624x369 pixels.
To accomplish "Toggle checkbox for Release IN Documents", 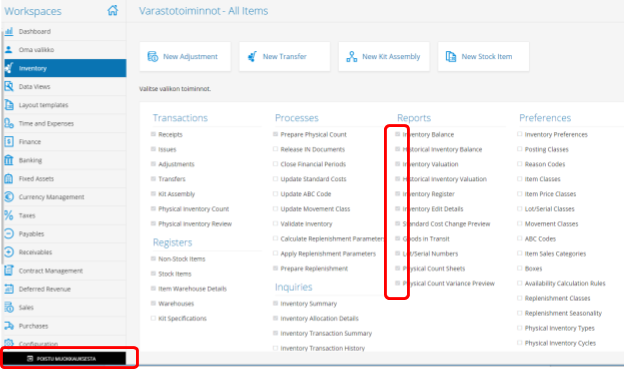I will (x=275, y=149).
